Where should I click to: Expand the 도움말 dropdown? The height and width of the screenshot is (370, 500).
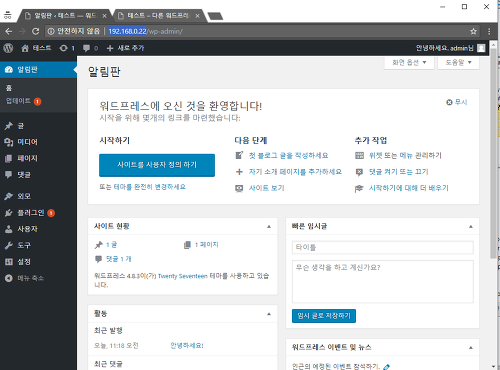pos(458,62)
